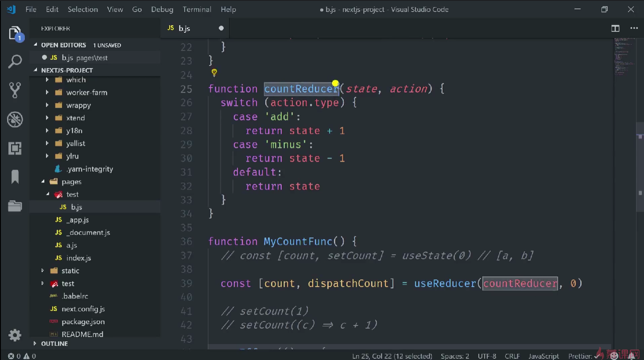Open the Source Control view
The width and height of the screenshot is (644, 360).
tap(15, 90)
